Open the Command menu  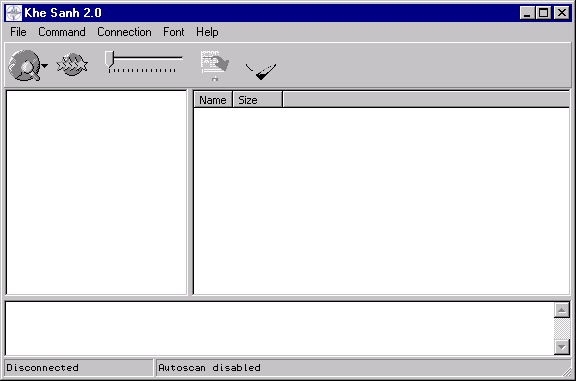[x=62, y=32]
